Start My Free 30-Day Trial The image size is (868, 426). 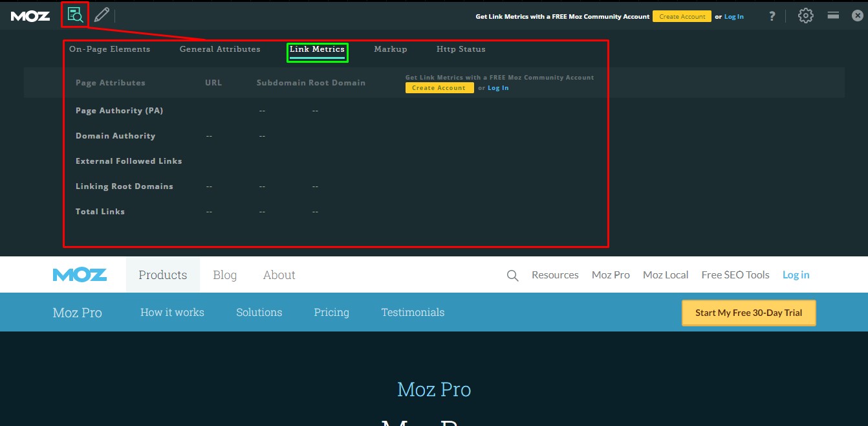[x=749, y=313]
